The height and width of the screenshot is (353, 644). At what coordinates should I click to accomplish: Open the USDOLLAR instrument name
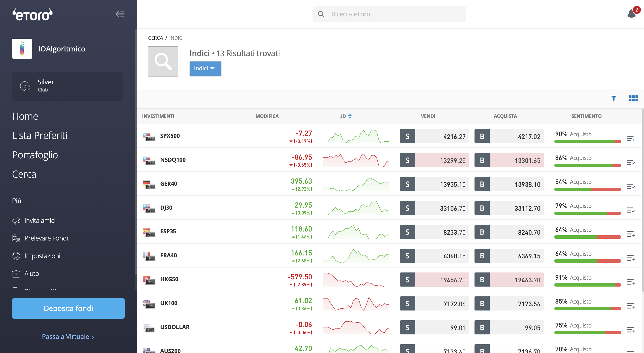coord(175,327)
